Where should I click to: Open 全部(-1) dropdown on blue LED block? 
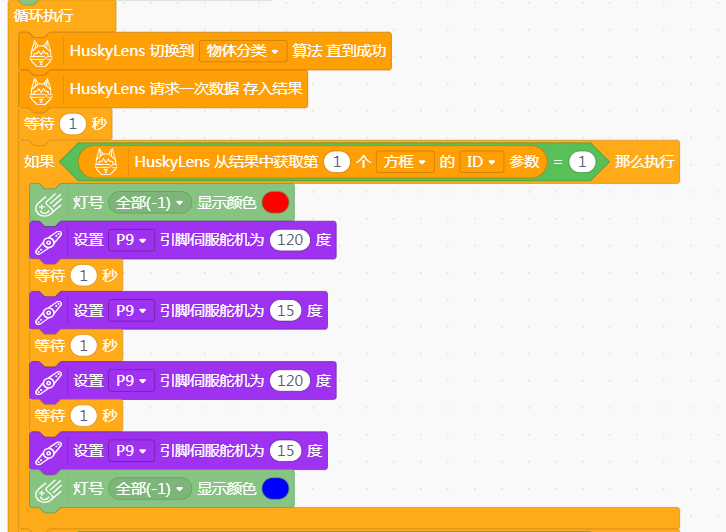tap(150, 489)
